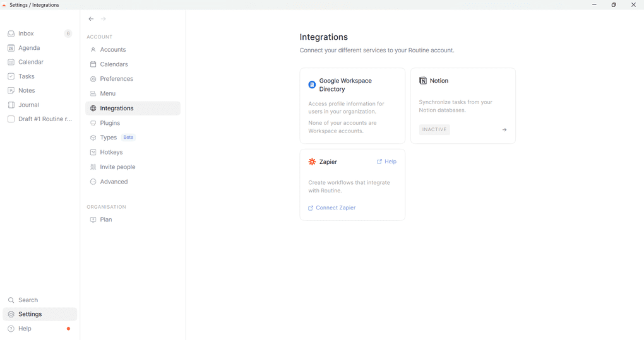644x340 pixels.
Task: Click the Journal book icon
Action: 11,105
